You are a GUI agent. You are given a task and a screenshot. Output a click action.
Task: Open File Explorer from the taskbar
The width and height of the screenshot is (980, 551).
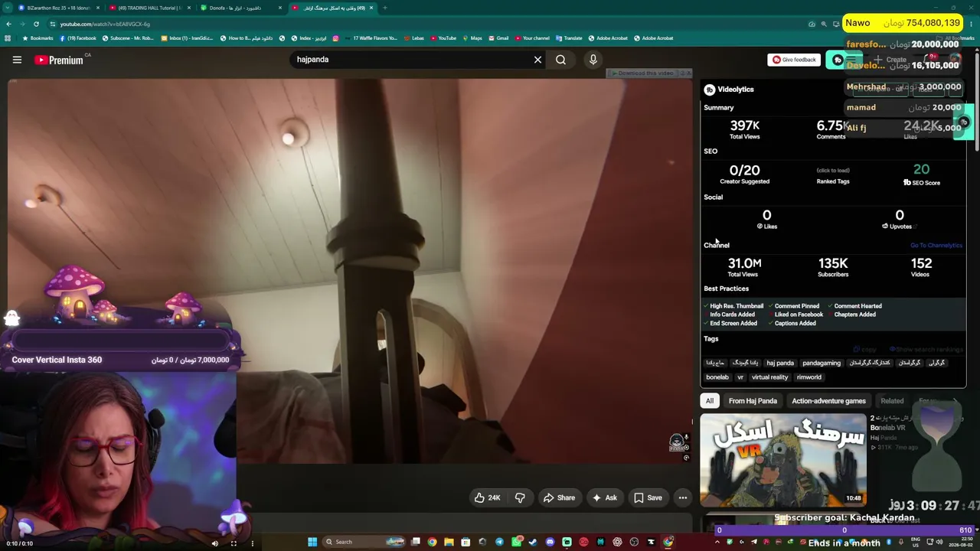pos(449,542)
